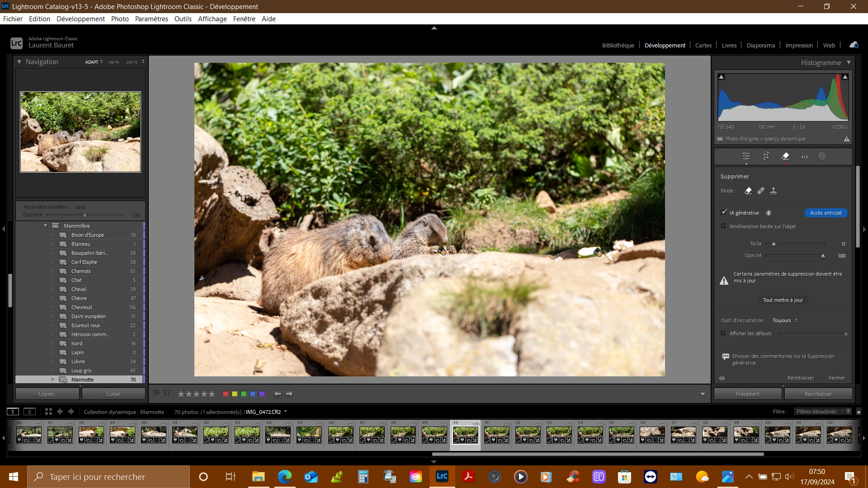Screen dimensions: 868x488
Task: Click the IA générative info icon
Action: [769, 213]
